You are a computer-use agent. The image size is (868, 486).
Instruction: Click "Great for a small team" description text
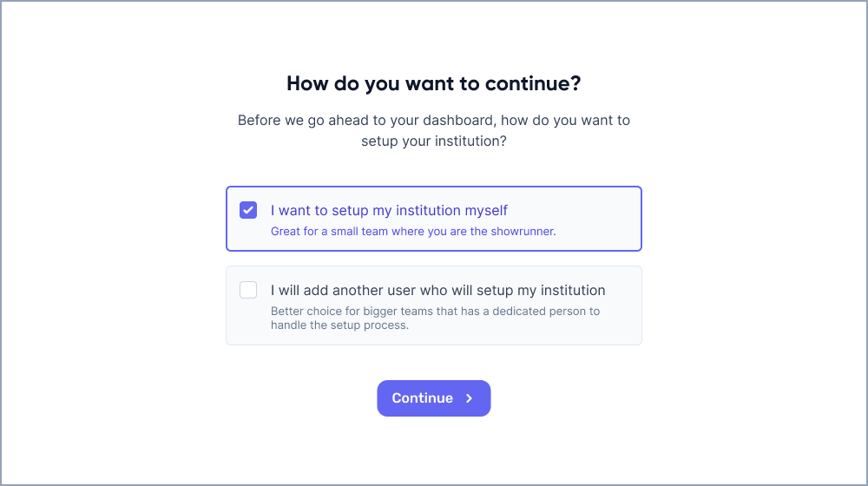point(412,232)
